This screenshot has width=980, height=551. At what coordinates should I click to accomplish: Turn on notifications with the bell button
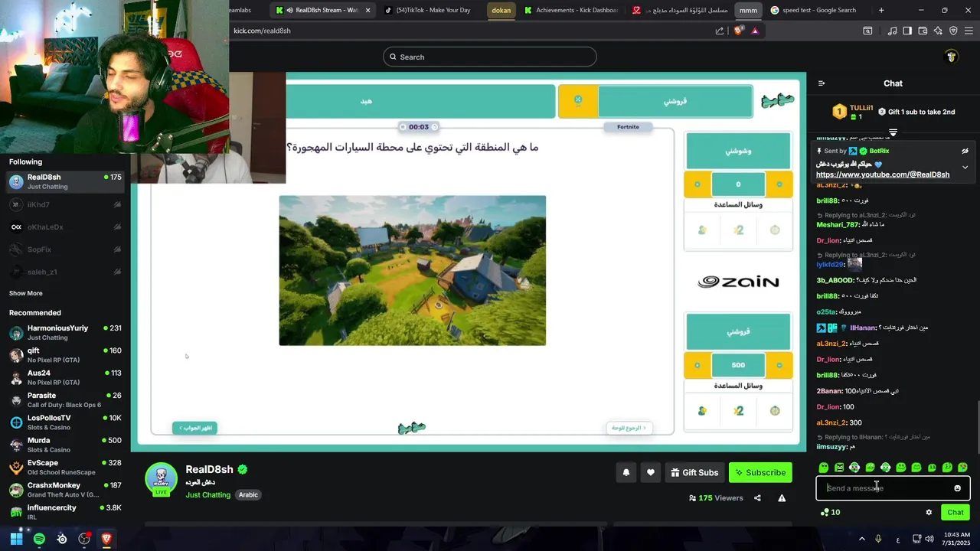tap(626, 473)
